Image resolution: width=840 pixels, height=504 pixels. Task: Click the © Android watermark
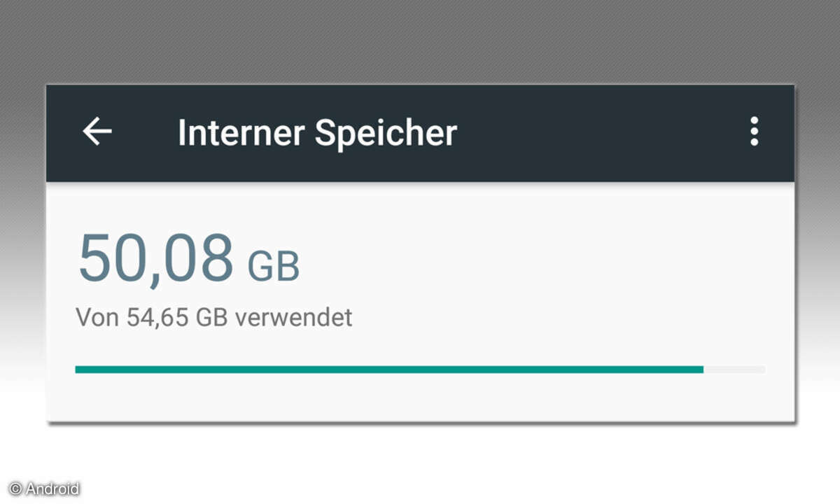pyautogui.click(x=43, y=489)
